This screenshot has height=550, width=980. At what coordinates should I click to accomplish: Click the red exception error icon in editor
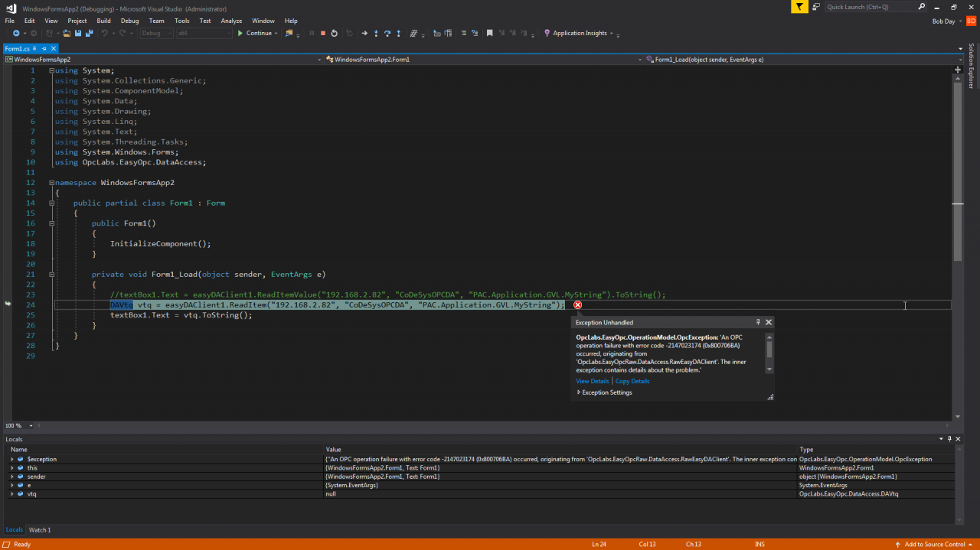[577, 305]
